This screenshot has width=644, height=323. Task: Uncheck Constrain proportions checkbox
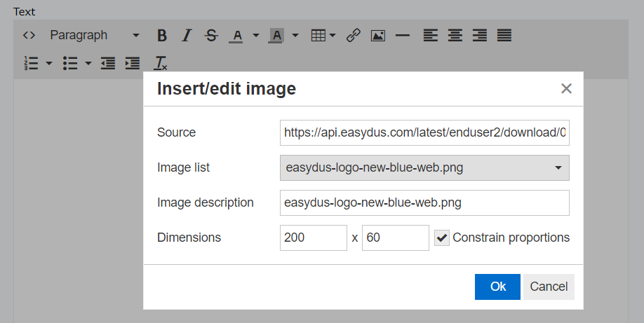pyautogui.click(x=442, y=238)
